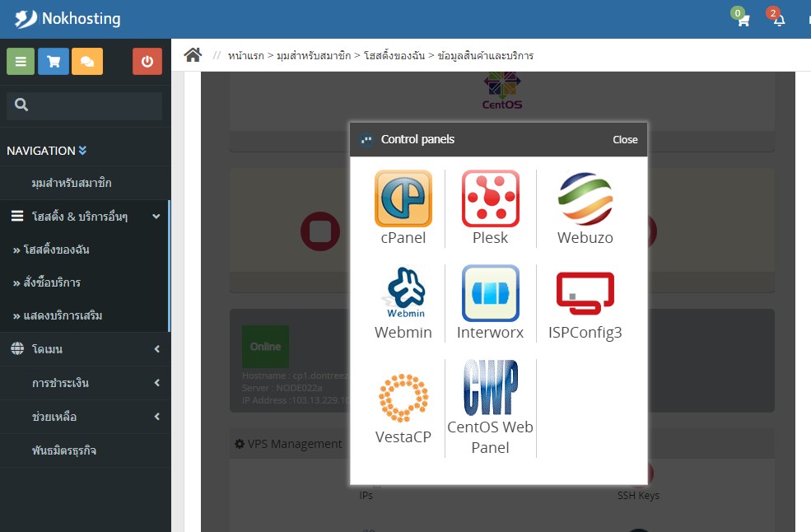
Task: Click the globe icon beside โดเมน
Action: 17,349
